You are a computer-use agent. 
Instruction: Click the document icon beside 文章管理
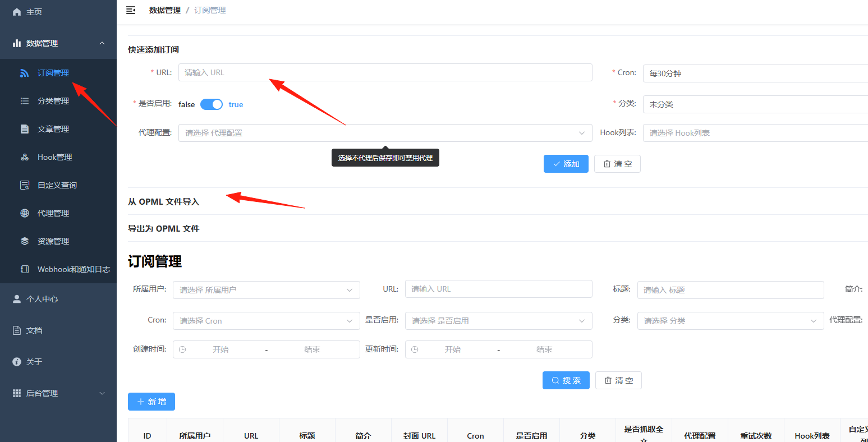click(x=25, y=129)
